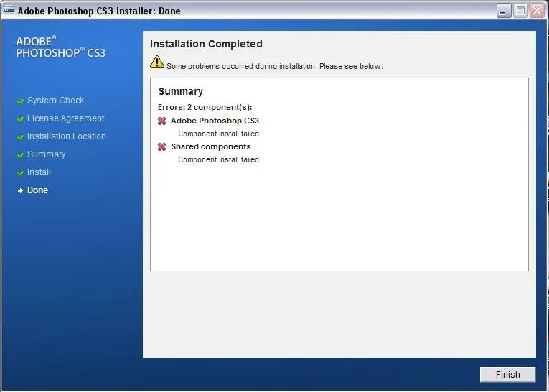Image resolution: width=549 pixels, height=392 pixels.
Task: Click the red X beside Shared components
Action: (x=161, y=146)
